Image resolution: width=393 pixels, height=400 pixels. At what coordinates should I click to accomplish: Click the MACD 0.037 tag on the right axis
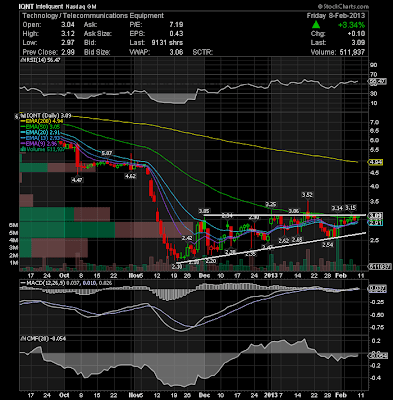point(377,288)
